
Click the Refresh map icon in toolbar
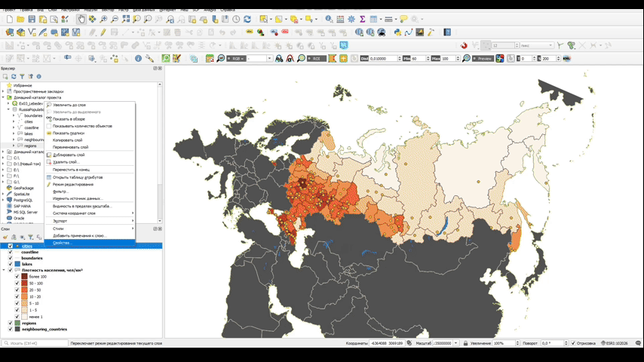tap(247, 19)
